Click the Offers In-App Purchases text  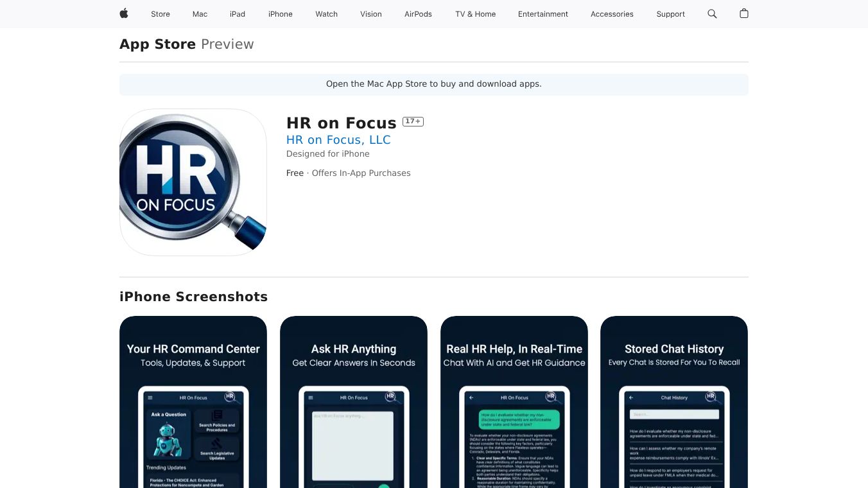[x=361, y=173]
